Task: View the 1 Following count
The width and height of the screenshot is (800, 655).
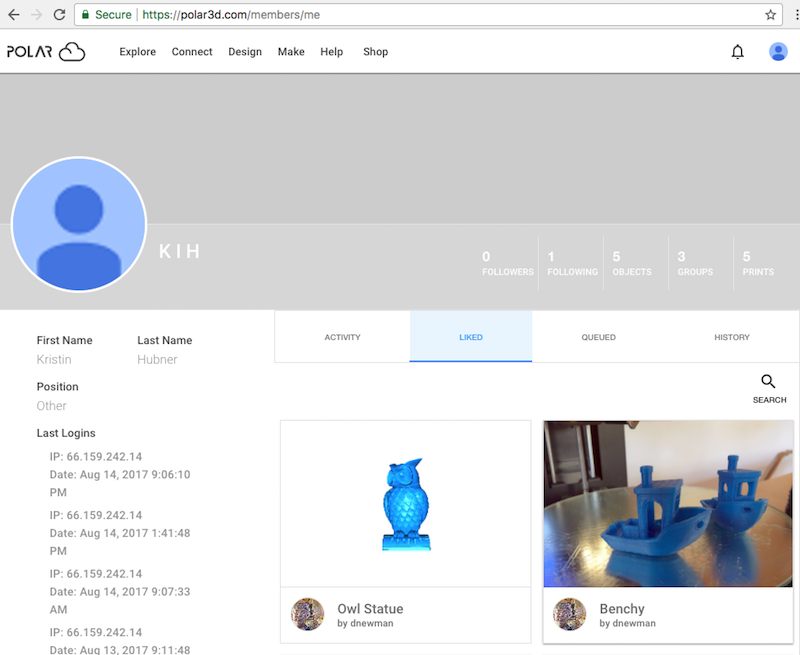Action: pyautogui.click(x=572, y=263)
